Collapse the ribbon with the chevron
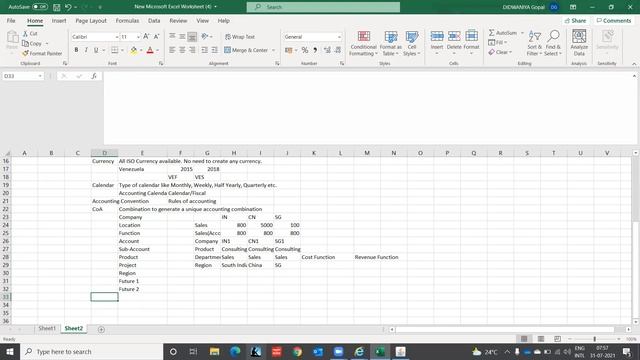 coord(634,64)
